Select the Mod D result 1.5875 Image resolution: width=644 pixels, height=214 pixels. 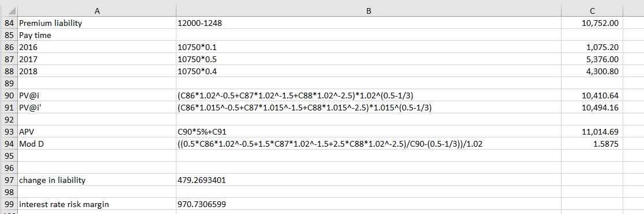coord(592,144)
